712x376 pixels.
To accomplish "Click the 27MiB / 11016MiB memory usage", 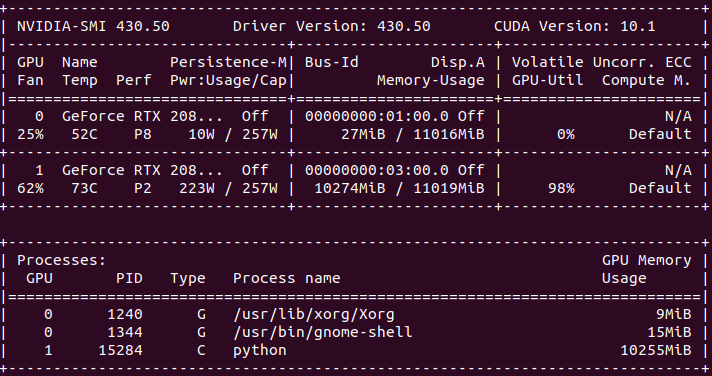I will (x=412, y=134).
